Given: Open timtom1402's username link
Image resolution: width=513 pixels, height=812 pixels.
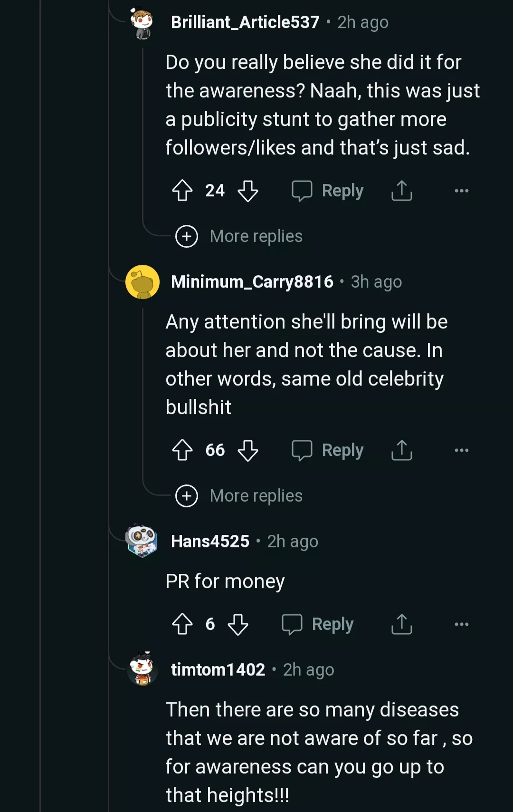Looking at the screenshot, I should [x=218, y=670].
